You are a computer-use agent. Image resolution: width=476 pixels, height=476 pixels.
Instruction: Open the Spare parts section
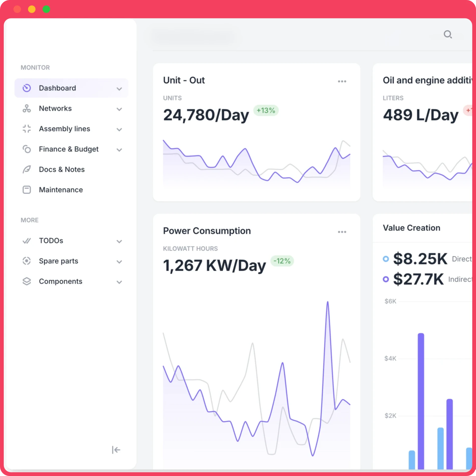[x=71, y=261]
